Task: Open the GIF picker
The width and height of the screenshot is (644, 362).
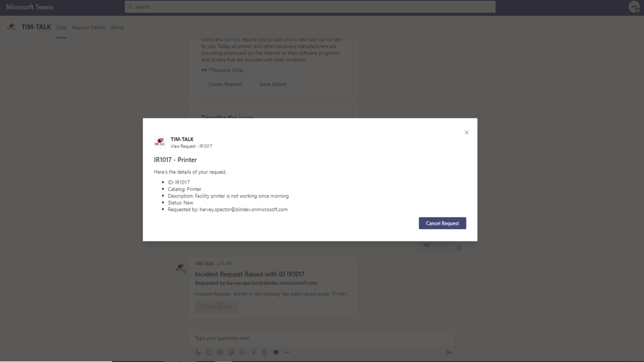Action: pos(220,353)
